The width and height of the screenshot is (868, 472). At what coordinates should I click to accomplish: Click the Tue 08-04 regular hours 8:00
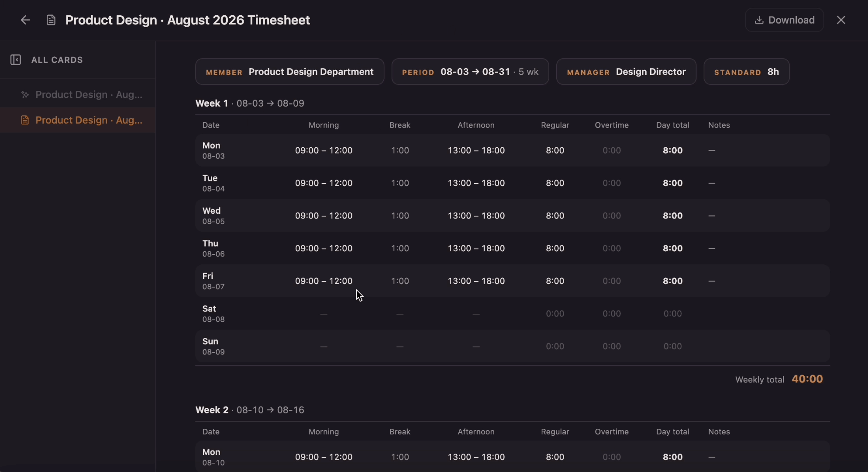pyautogui.click(x=555, y=183)
